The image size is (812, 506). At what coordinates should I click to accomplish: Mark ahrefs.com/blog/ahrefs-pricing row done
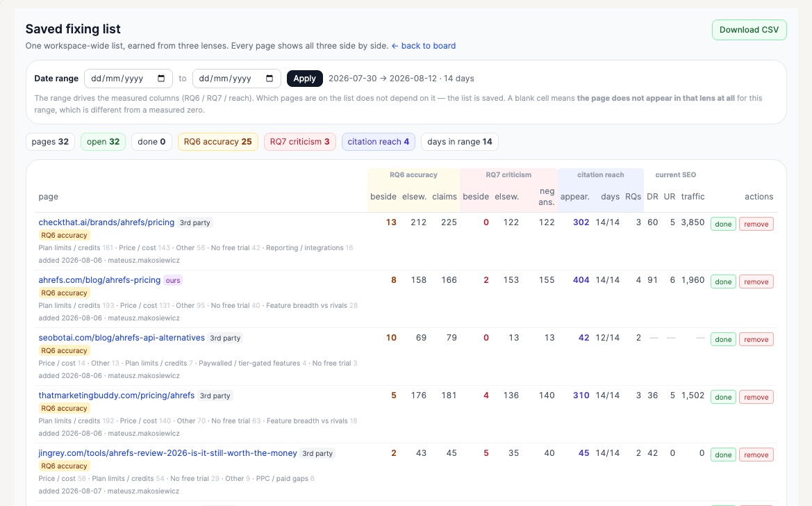click(x=724, y=281)
